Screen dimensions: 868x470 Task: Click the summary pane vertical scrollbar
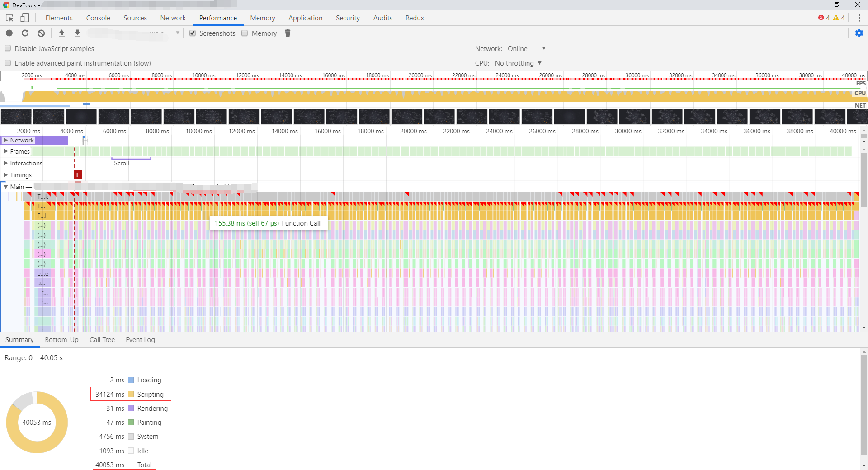pyautogui.click(x=864, y=406)
